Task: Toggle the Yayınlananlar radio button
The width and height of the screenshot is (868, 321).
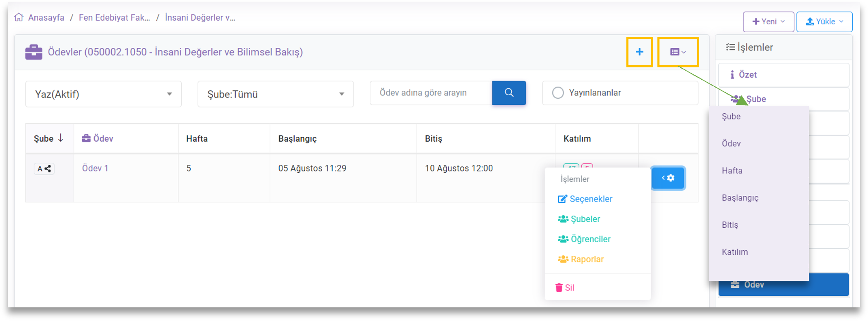Action: pyautogui.click(x=558, y=93)
